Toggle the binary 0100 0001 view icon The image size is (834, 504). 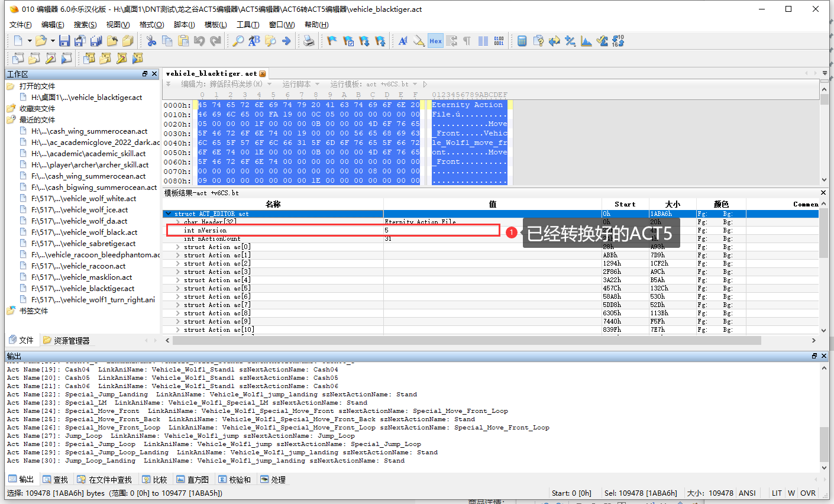click(x=499, y=41)
